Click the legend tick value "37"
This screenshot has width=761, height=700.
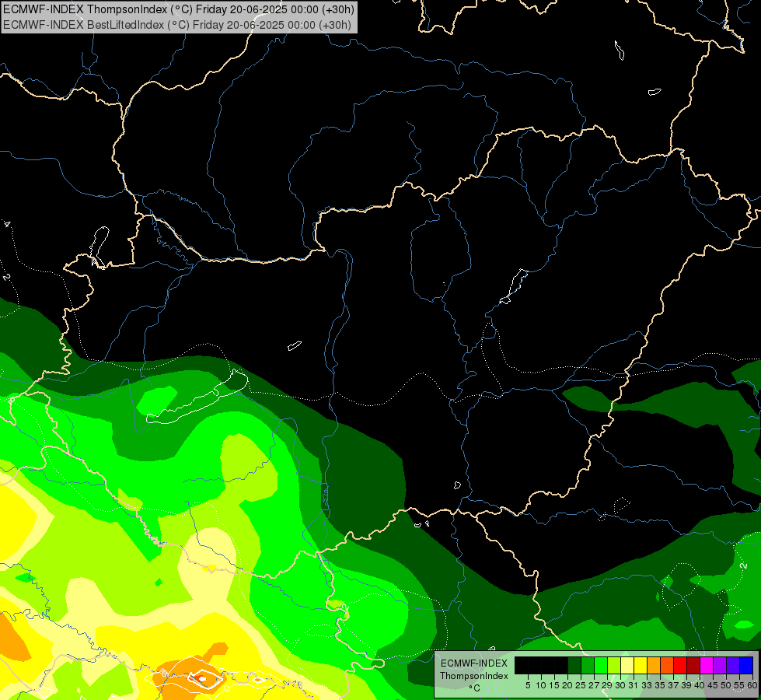pos(673,685)
